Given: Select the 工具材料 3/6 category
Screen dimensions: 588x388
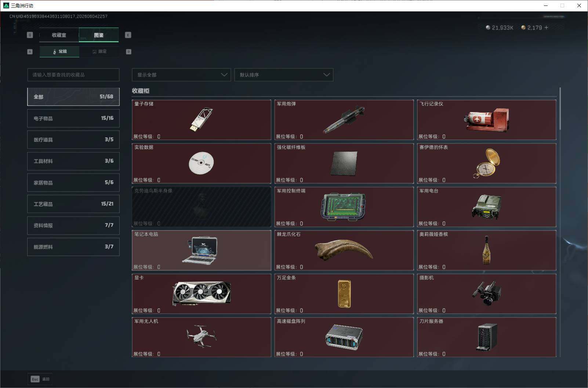Looking at the screenshot, I should [x=73, y=161].
